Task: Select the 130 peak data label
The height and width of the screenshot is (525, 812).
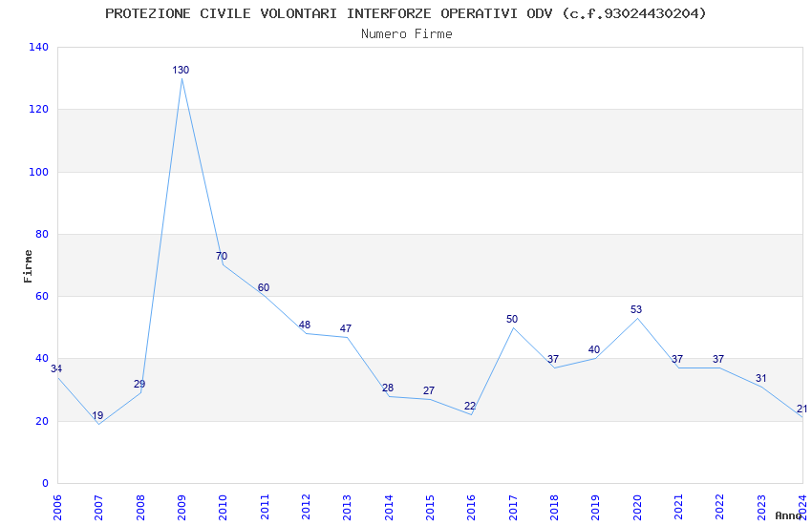Action: (181, 70)
